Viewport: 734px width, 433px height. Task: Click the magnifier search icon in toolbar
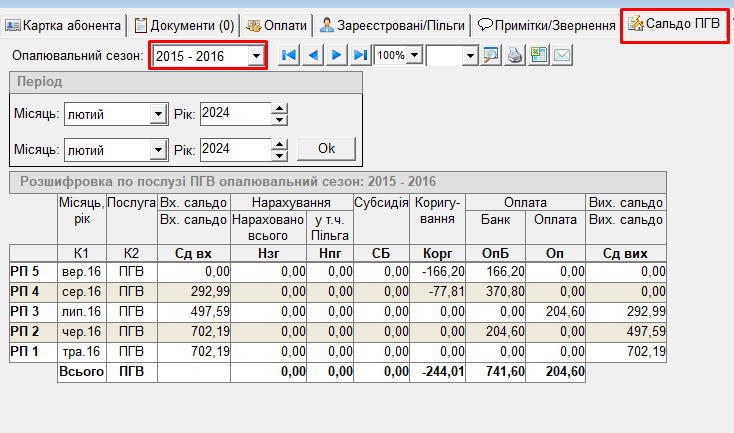[x=491, y=55]
